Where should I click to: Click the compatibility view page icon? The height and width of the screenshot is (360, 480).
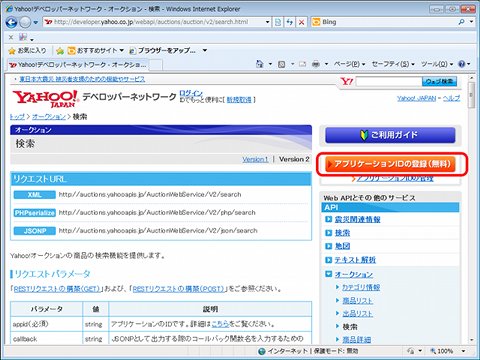(x=278, y=22)
